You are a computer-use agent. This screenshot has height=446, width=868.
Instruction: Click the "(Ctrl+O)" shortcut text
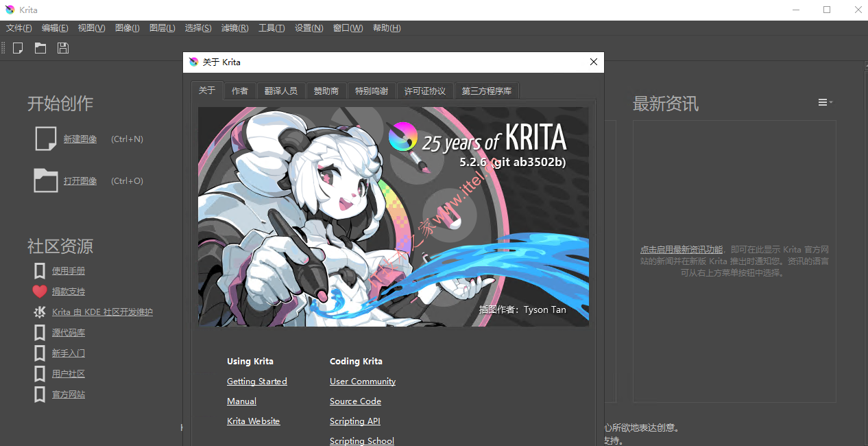[127, 181]
